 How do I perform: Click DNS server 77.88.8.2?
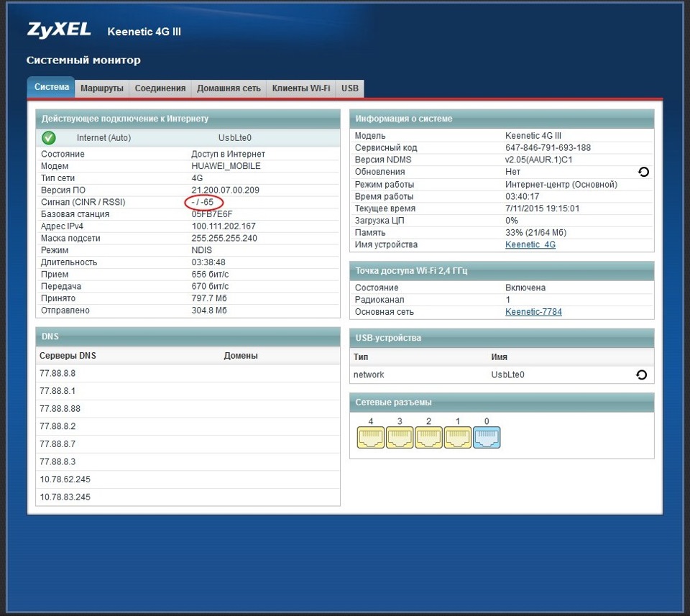coord(57,426)
